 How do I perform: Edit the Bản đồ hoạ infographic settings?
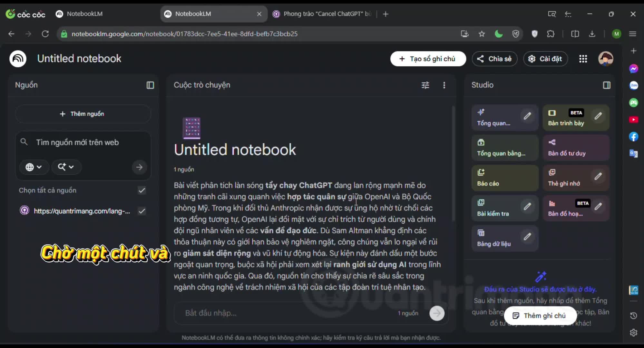coord(598,206)
